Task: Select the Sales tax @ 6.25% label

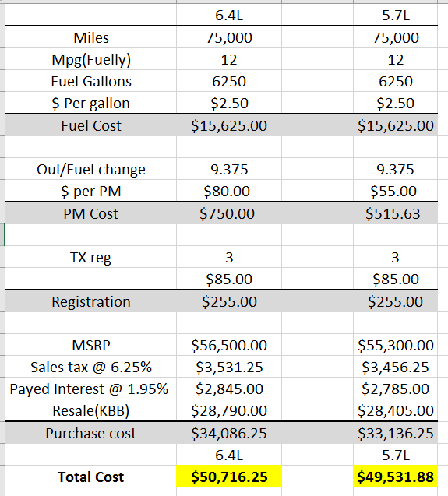Action: coord(91,367)
